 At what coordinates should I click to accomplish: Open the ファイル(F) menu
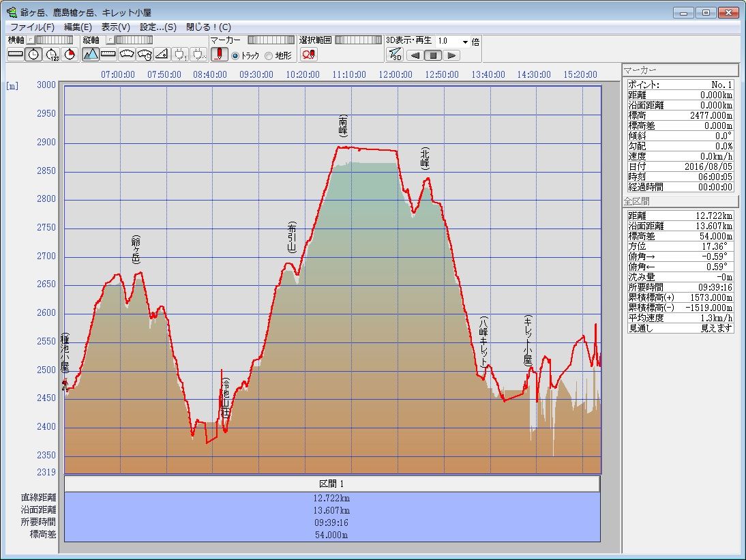tap(32, 27)
